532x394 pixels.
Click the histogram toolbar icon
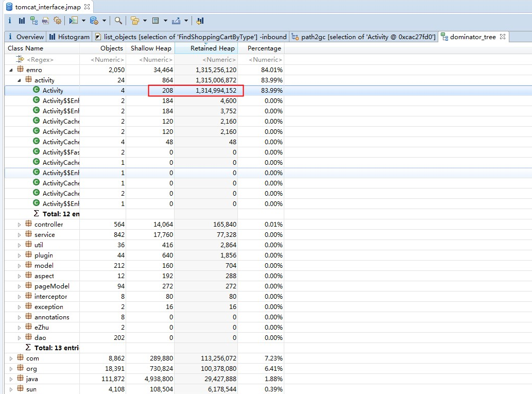[22, 21]
